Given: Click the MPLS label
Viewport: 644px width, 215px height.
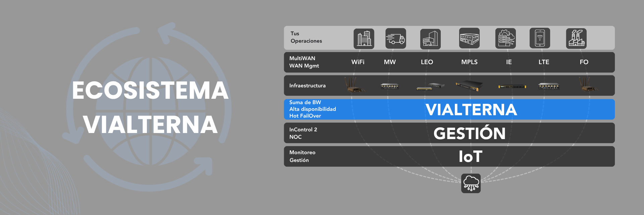Looking at the screenshot, I should [469, 62].
